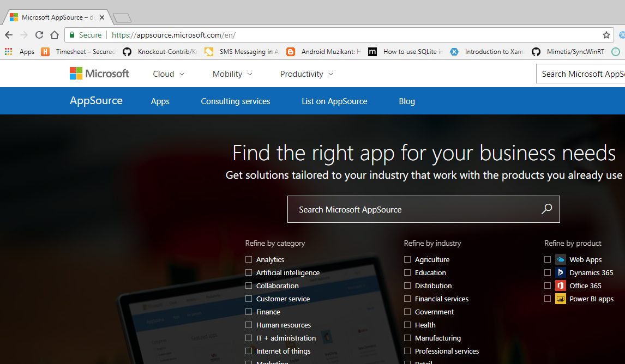
Task: Click the Dynamics 365 product icon
Action: coord(560,272)
